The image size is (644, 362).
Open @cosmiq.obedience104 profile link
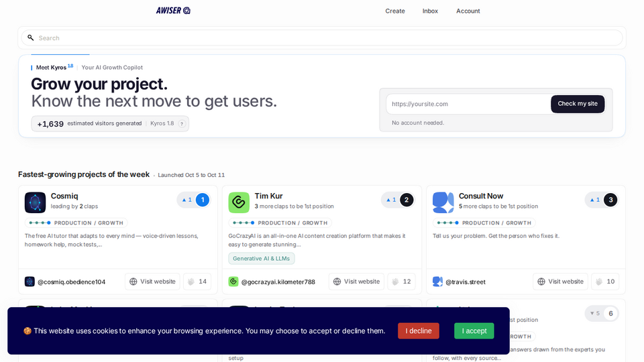pos(72,282)
